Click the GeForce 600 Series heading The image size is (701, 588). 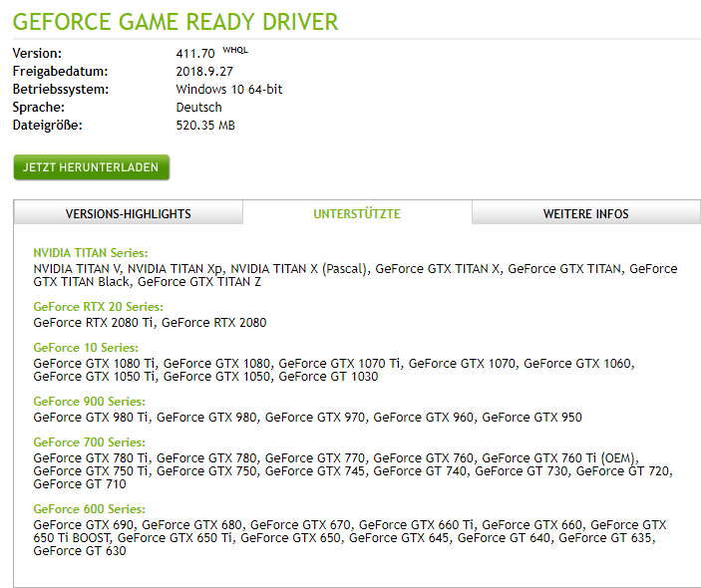pyautogui.click(x=90, y=509)
